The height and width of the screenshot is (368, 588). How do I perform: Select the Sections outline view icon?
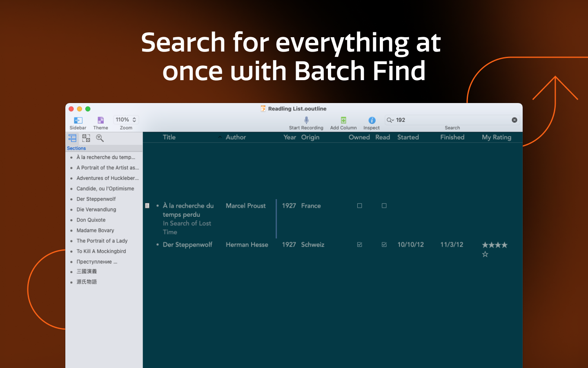click(72, 138)
